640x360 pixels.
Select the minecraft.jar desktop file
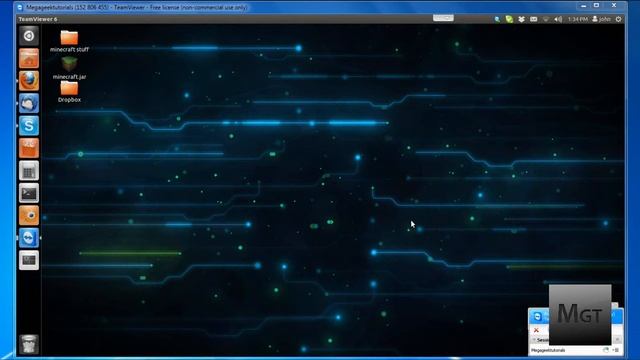69,69
